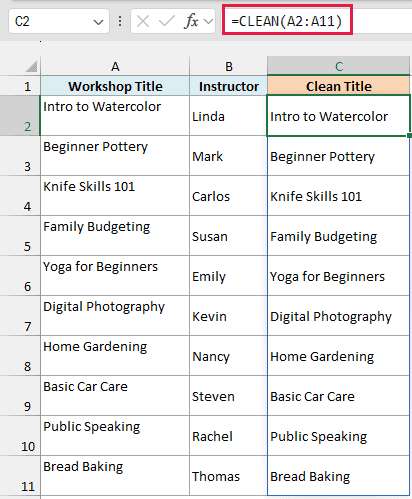Open the three-dot formula bar handle

[x=120, y=21]
